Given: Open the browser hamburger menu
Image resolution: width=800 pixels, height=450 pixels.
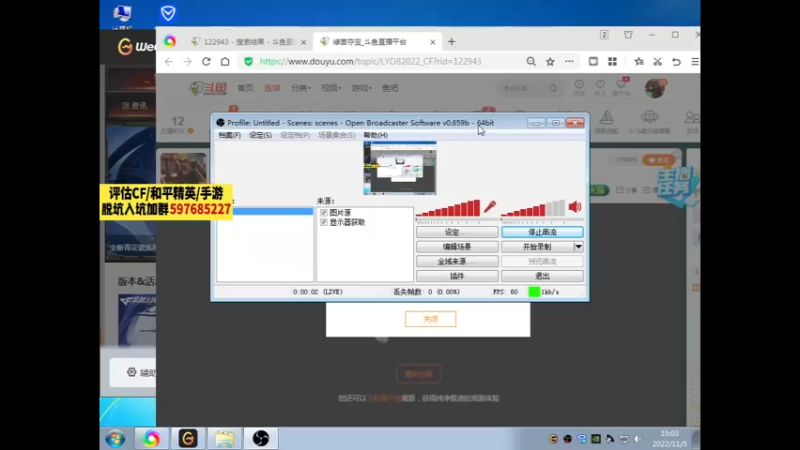Looking at the screenshot, I should coord(695,62).
